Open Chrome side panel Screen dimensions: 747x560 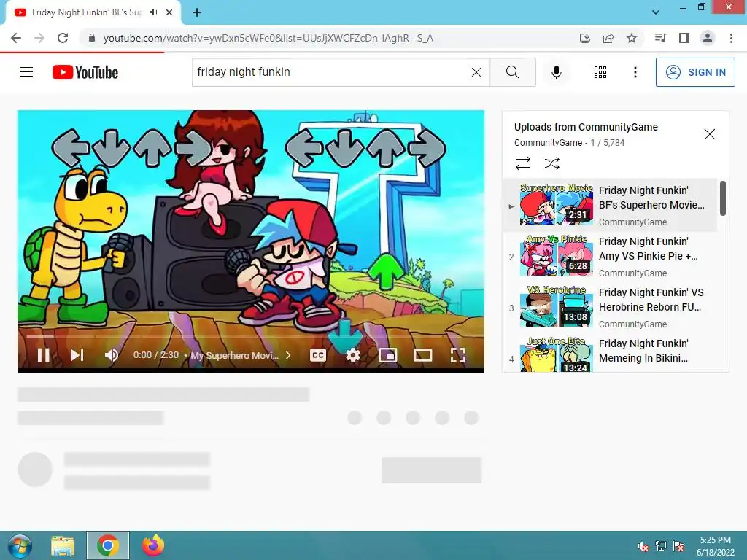click(684, 38)
